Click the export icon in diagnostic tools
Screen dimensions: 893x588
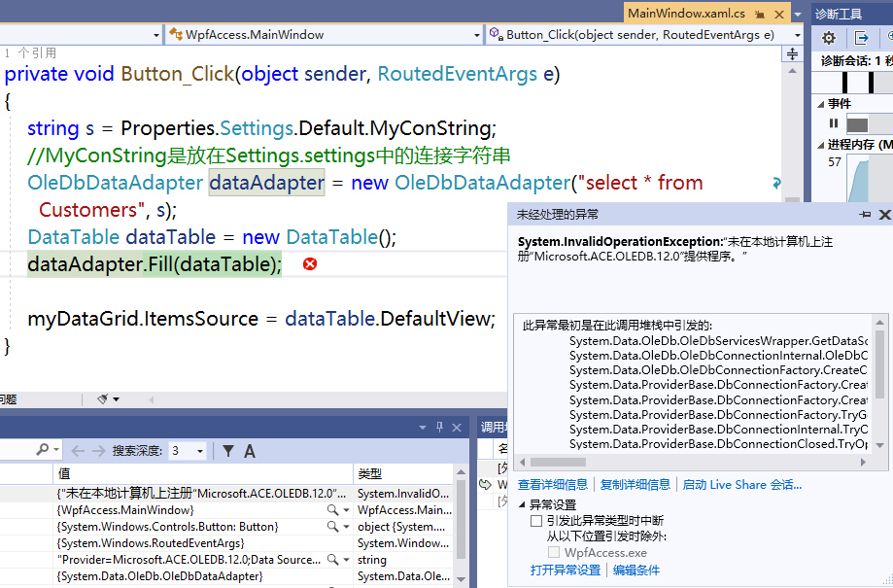862,38
